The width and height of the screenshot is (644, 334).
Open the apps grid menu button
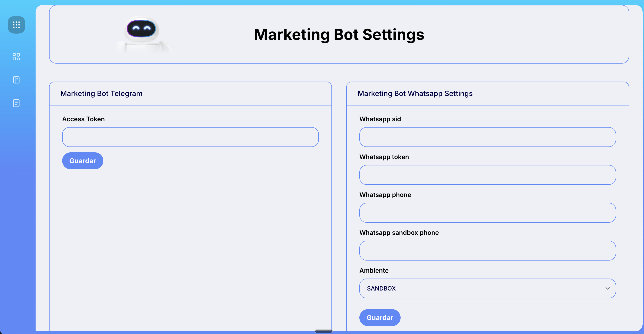tap(16, 25)
